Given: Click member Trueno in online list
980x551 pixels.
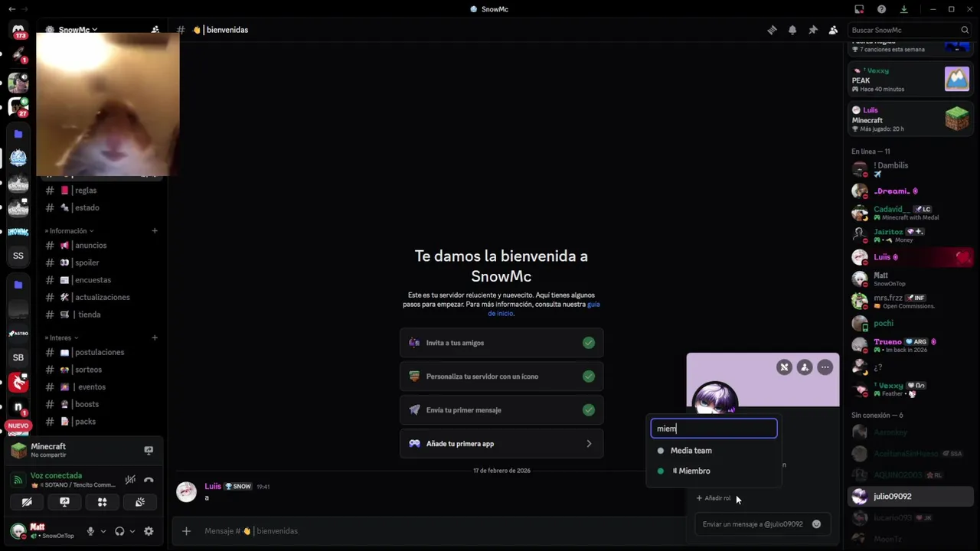Looking at the screenshot, I should [x=911, y=345].
